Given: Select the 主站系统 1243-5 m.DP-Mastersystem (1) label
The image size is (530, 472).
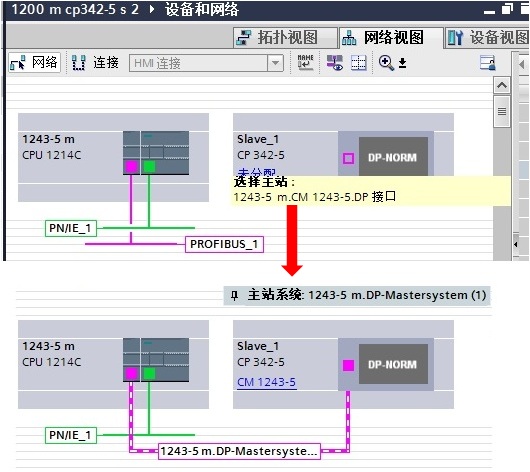Looking at the screenshot, I should 357,296.
